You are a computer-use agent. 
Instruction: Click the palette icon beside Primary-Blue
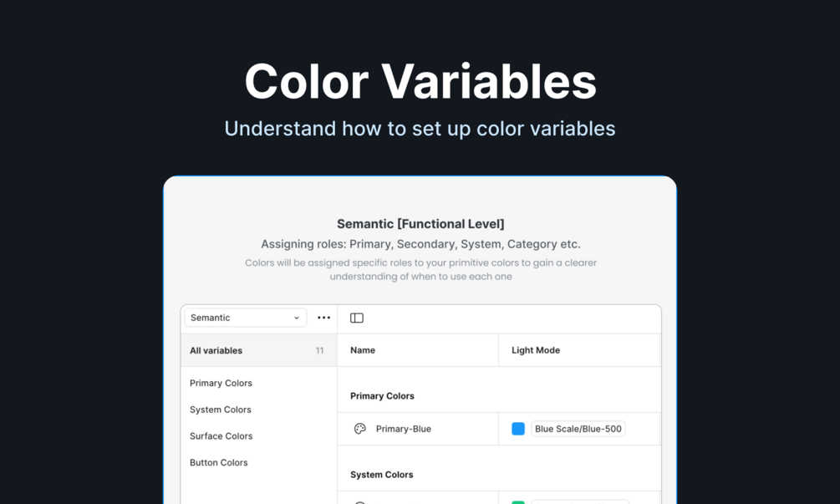[x=360, y=429]
